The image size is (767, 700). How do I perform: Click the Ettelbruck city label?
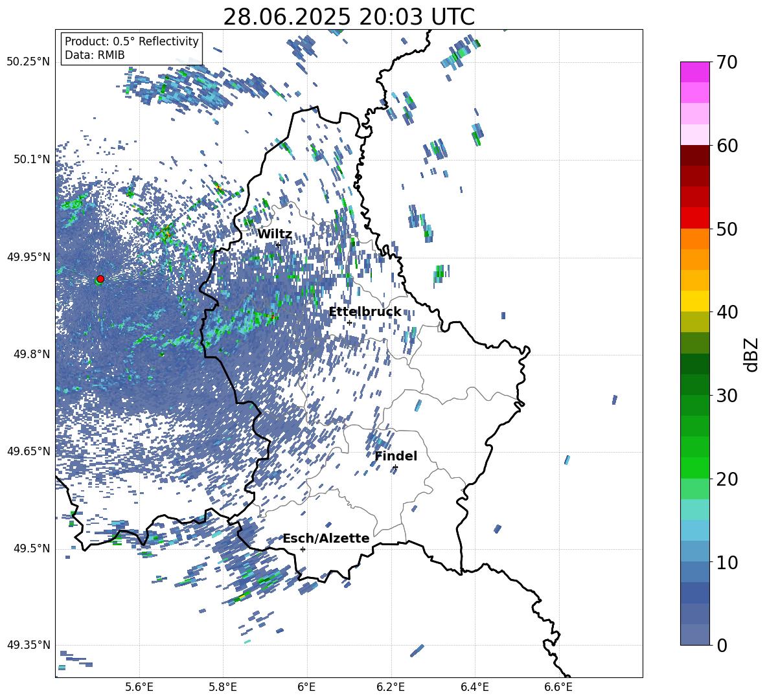365,312
